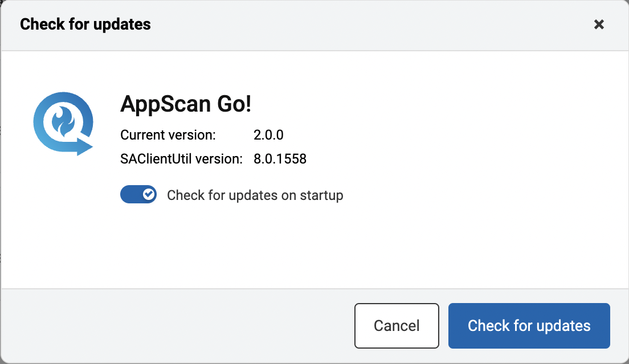Click the Check for updates title bar
The width and height of the screenshot is (629, 364).
tap(85, 24)
